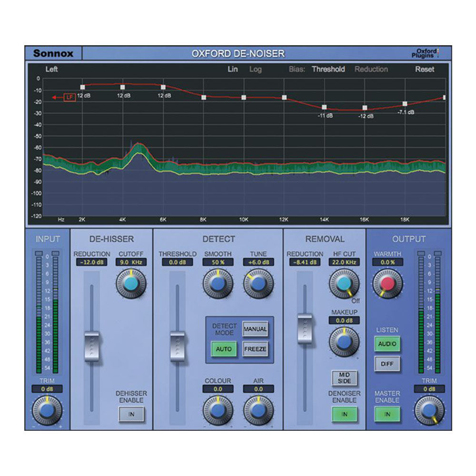476x476 pixels.
Task: Activate FREEZE detect mode
Action: (256, 348)
